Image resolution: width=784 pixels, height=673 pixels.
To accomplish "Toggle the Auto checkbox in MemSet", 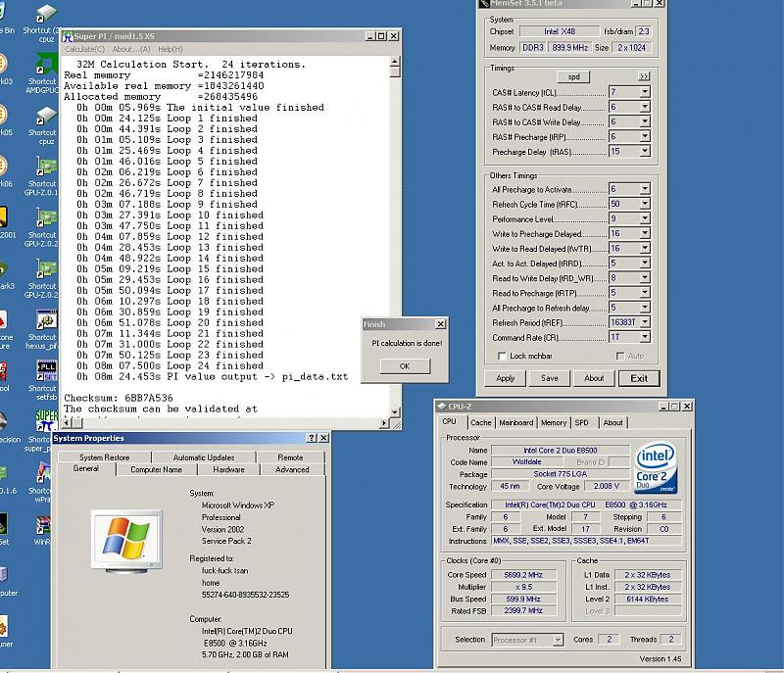I will tap(620, 357).
